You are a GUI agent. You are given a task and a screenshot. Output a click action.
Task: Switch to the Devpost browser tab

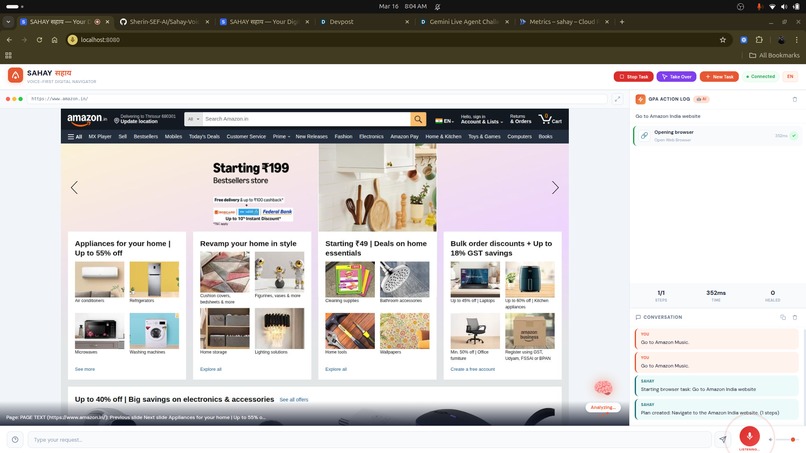(x=362, y=22)
